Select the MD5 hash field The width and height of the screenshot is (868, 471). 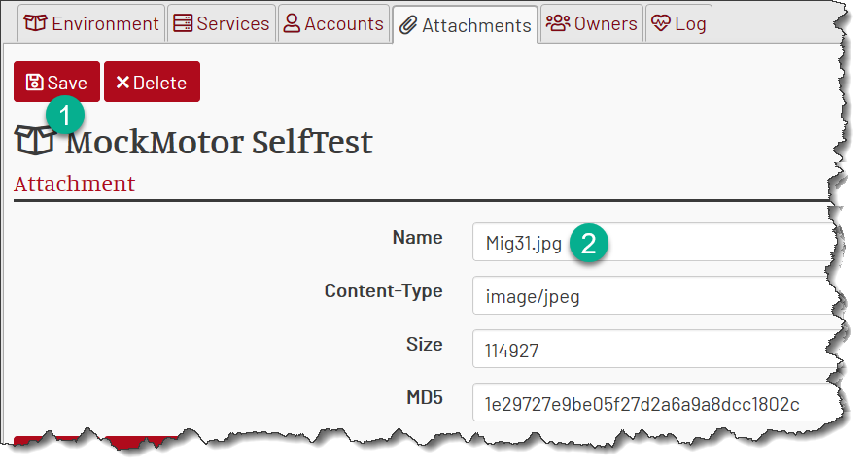tap(654, 402)
